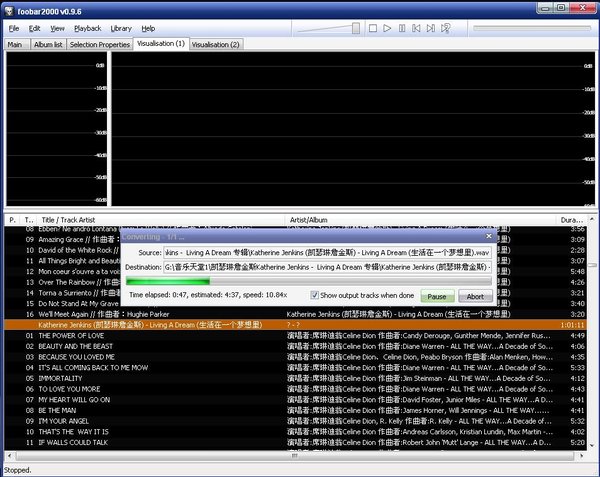Select track Amazing Grace
The image size is (600, 477).
[x=61, y=239]
